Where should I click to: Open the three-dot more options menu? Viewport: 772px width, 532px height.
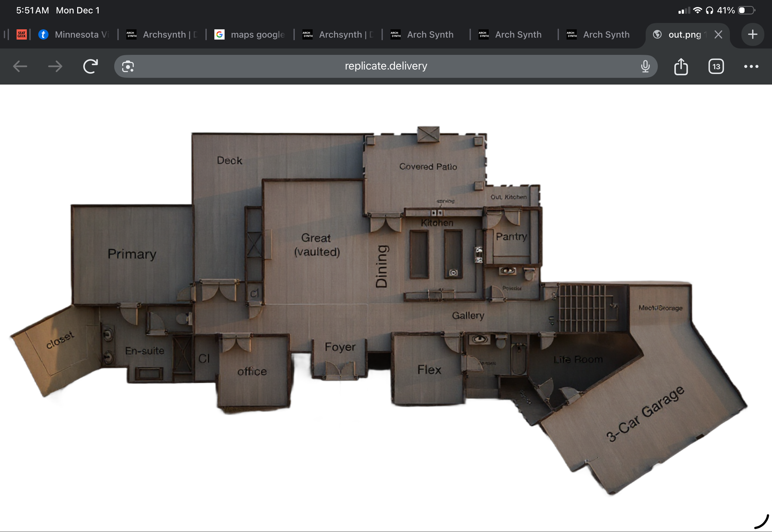click(x=751, y=66)
